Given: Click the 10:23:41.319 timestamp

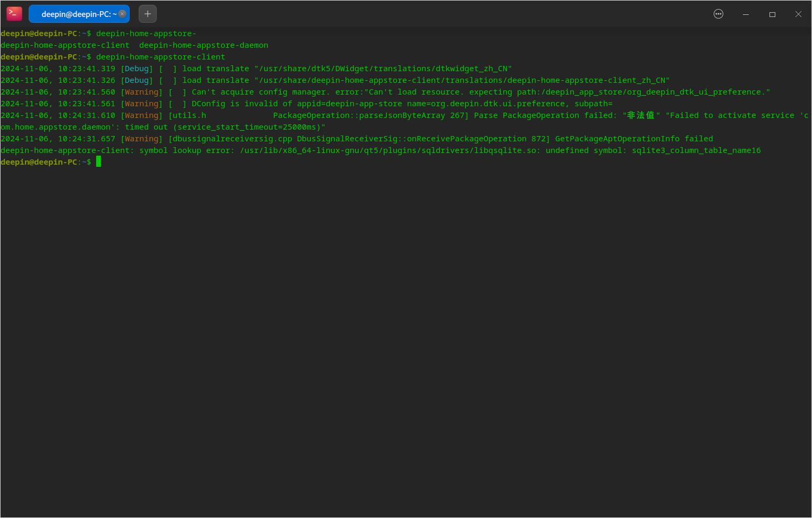Looking at the screenshot, I should [87, 69].
